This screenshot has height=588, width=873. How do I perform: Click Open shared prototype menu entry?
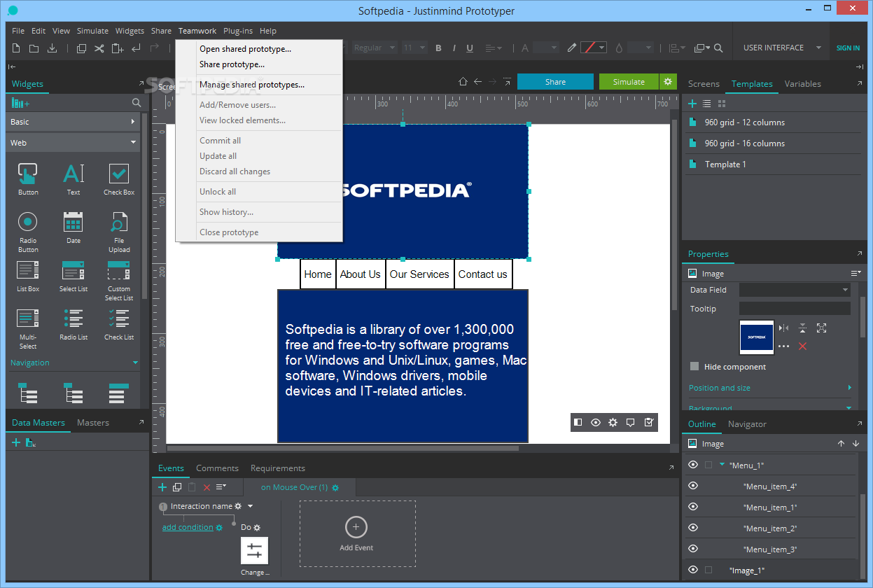(245, 49)
